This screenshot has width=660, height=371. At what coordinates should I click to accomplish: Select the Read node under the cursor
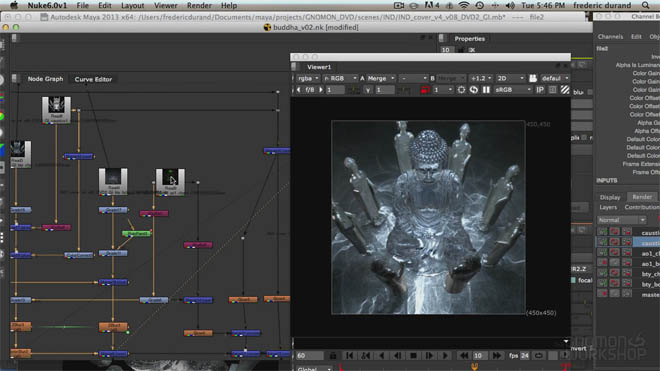point(170,182)
